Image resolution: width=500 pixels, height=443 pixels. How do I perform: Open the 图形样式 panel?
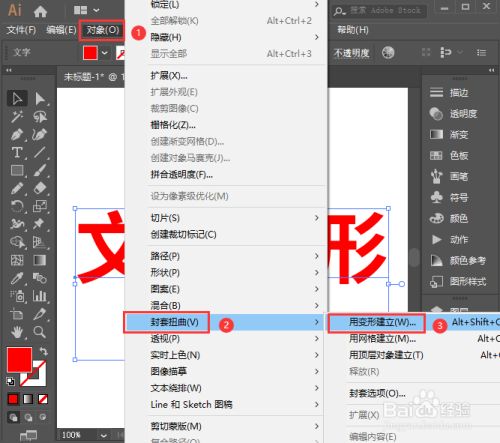467,282
